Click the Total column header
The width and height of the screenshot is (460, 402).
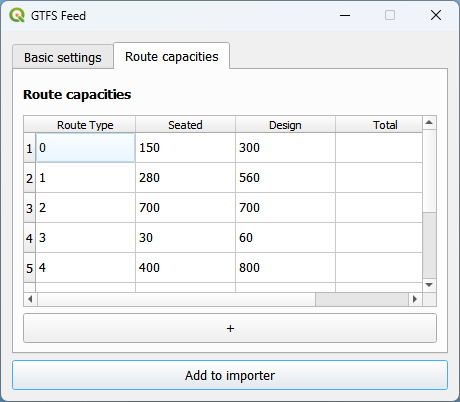[379, 125]
